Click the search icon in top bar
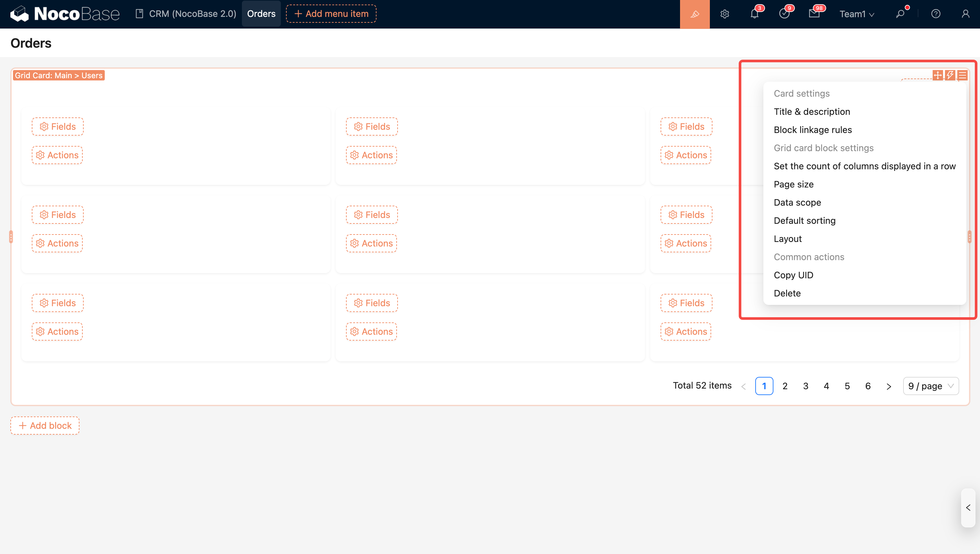Image resolution: width=980 pixels, height=554 pixels. pyautogui.click(x=900, y=14)
